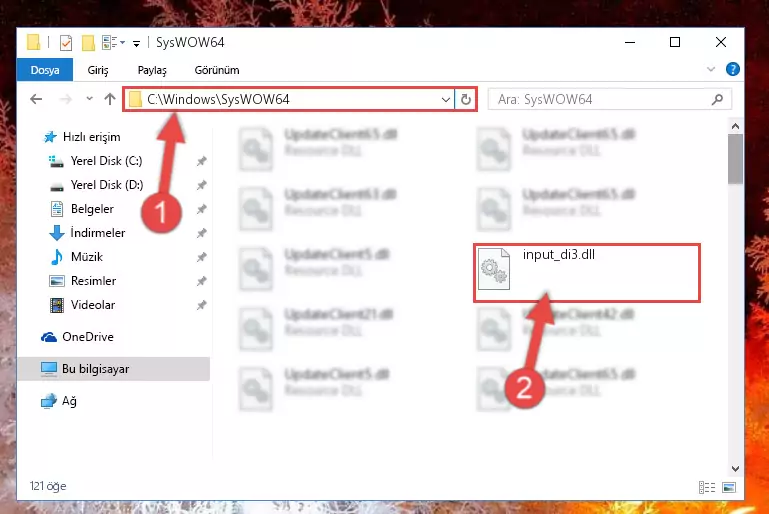The width and height of the screenshot is (769, 514).
Task: Switch to the Görünüm ribbon tab
Action: [217, 70]
